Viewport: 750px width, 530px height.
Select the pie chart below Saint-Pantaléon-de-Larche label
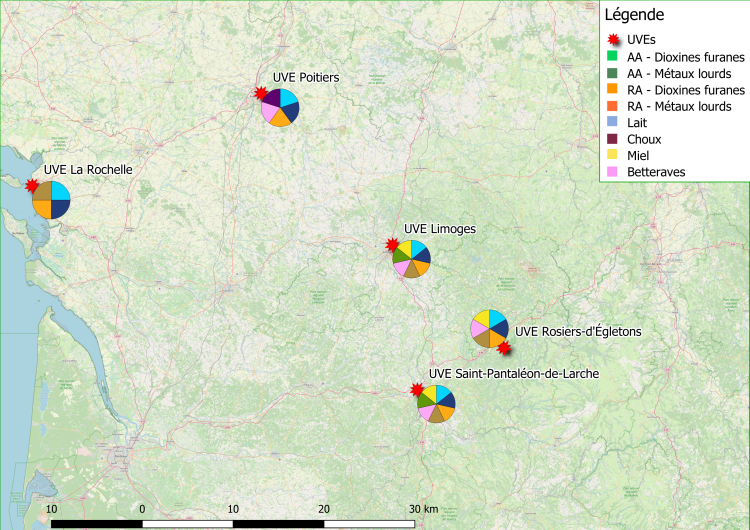(437, 403)
